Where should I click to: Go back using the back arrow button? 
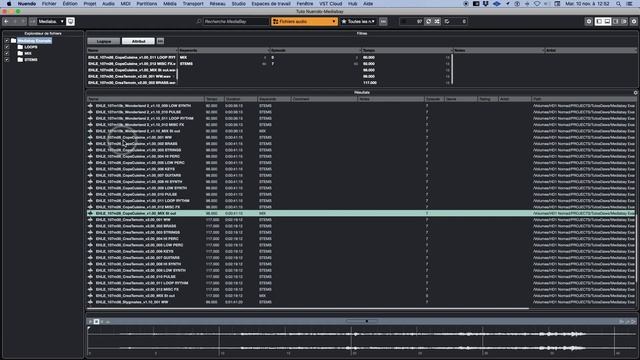coord(7,21)
